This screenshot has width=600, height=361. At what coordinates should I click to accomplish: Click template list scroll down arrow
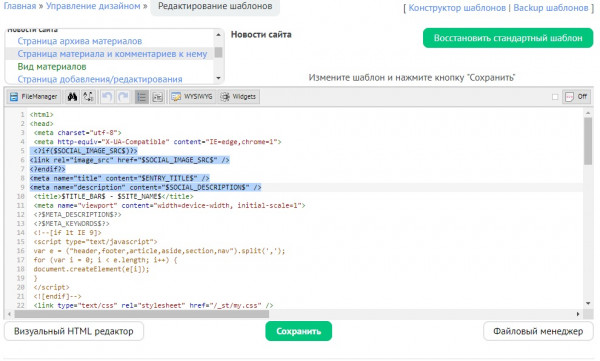click(x=218, y=78)
